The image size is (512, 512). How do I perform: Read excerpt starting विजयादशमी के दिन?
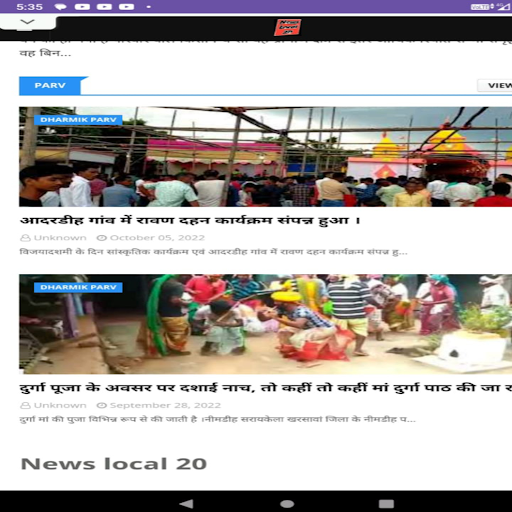click(x=213, y=252)
